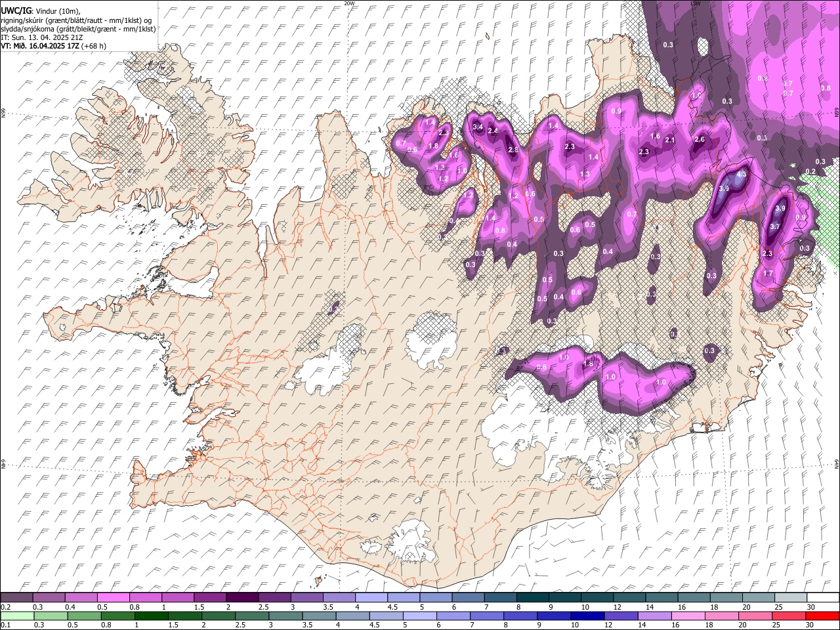The height and width of the screenshot is (630, 840).
Task: Select the dark teal swatch starting at 8 in upper legend row
Action: point(533,597)
